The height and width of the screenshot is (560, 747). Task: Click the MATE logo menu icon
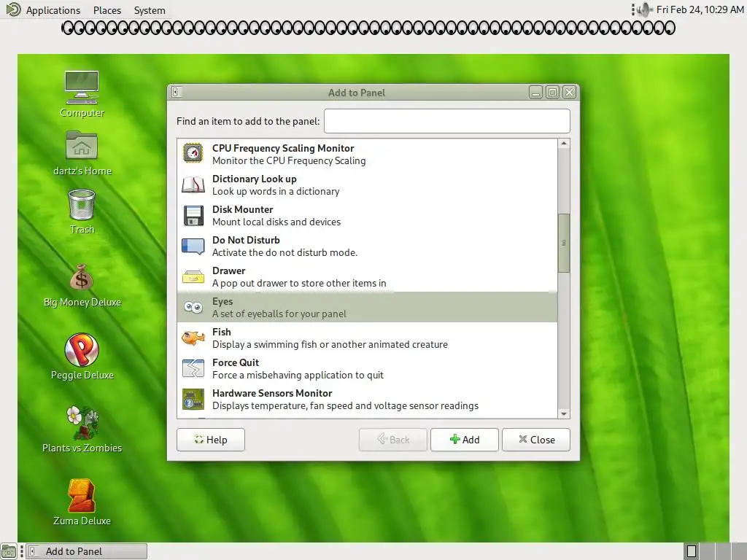point(13,9)
